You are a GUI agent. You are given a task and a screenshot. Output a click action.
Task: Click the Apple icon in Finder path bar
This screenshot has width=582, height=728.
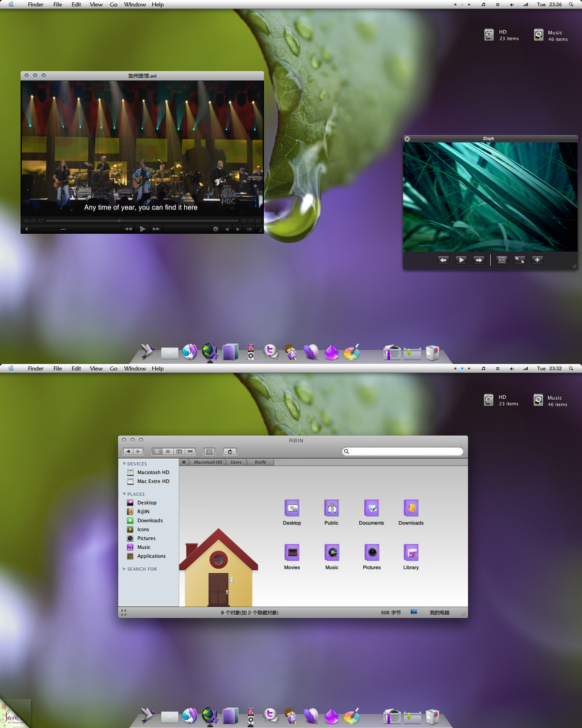click(184, 462)
